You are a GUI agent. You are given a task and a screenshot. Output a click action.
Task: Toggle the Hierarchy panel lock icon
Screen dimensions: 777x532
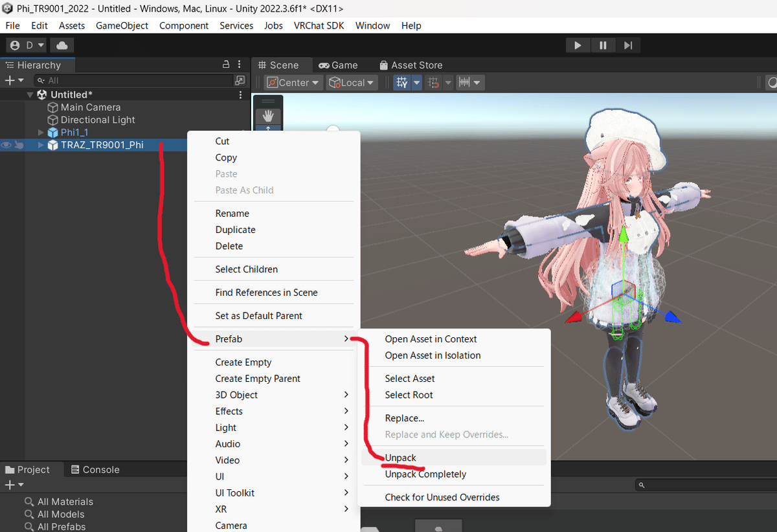pos(226,65)
